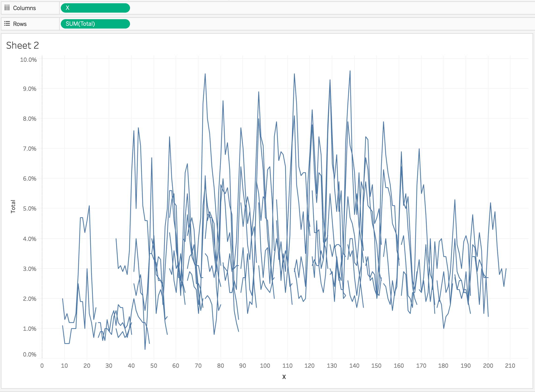Select the 160 label on the X axis
The image size is (535, 392).
click(399, 366)
